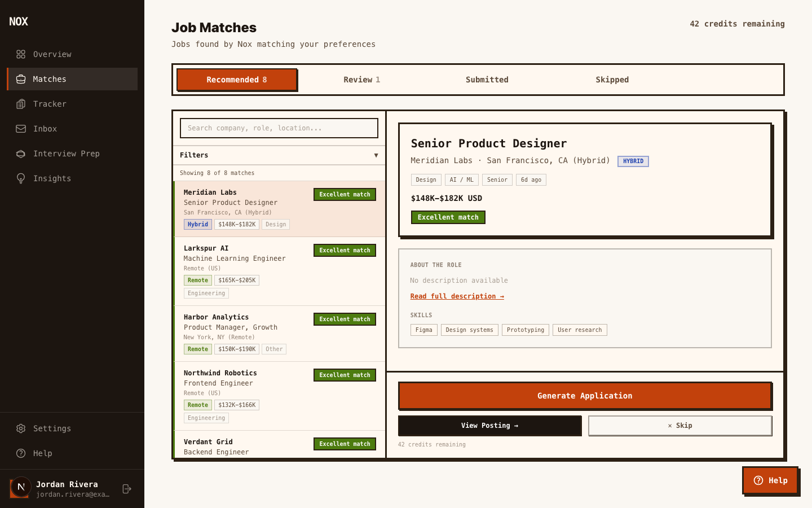Click the Design systems skill tag

pyautogui.click(x=470, y=330)
